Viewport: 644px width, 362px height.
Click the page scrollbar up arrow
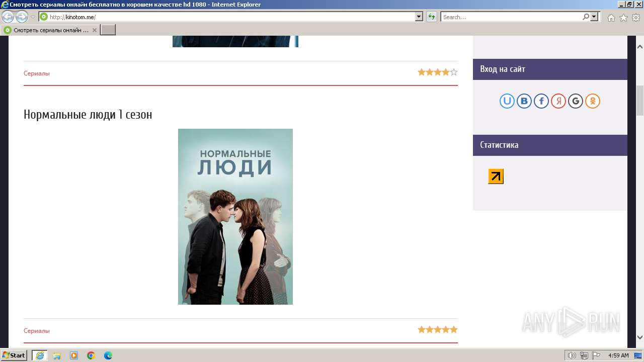pyautogui.click(x=640, y=47)
